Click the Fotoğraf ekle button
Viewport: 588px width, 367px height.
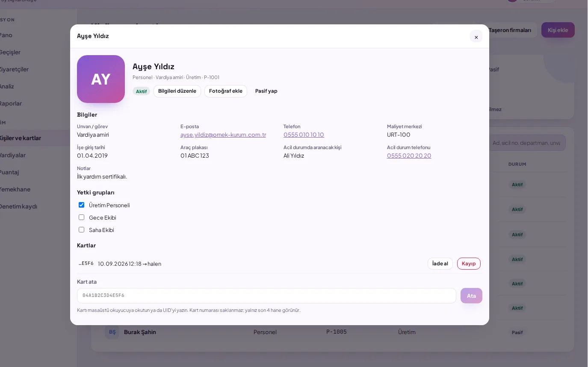(x=226, y=91)
